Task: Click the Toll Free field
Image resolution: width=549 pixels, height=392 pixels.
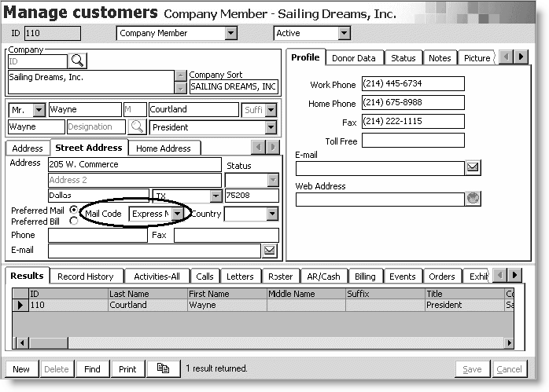Action: click(413, 141)
